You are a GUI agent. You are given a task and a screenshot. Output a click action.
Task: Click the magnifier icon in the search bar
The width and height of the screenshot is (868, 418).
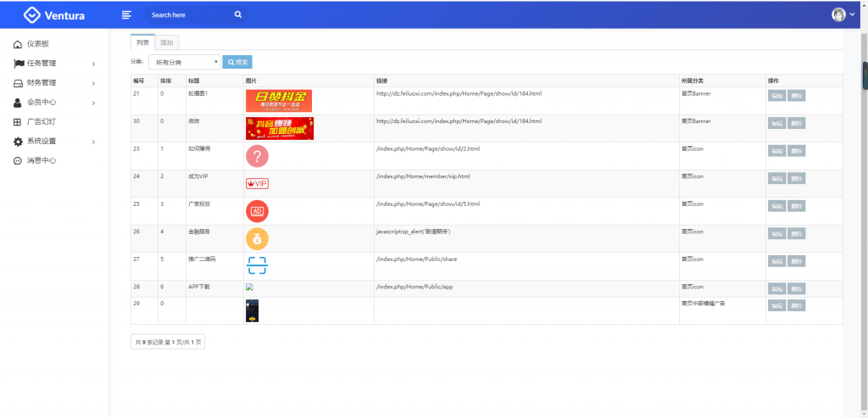(238, 14)
